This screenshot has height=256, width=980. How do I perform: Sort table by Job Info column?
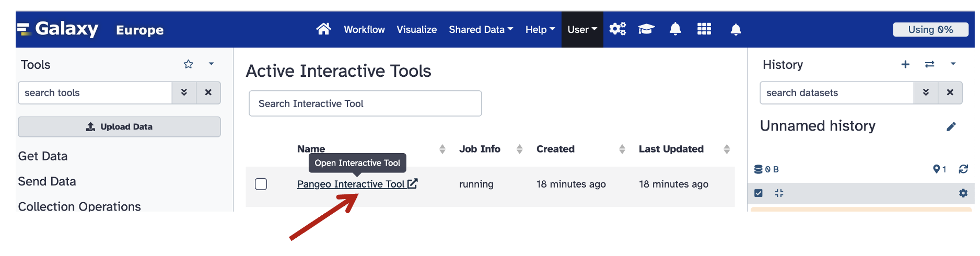tap(519, 149)
